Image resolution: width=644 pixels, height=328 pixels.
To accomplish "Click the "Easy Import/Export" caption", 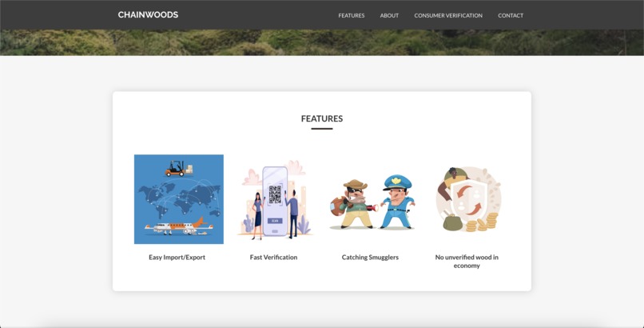I will 177,258.
